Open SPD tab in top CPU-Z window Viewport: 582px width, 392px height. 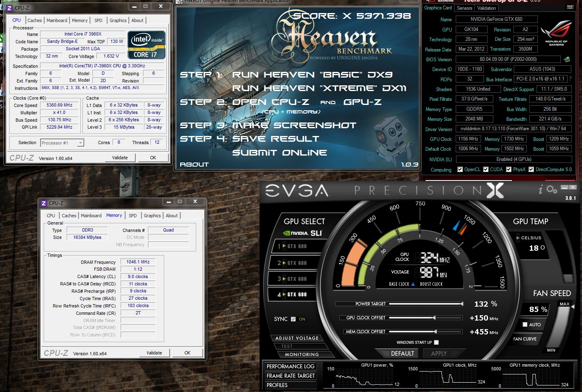[x=98, y=20]
